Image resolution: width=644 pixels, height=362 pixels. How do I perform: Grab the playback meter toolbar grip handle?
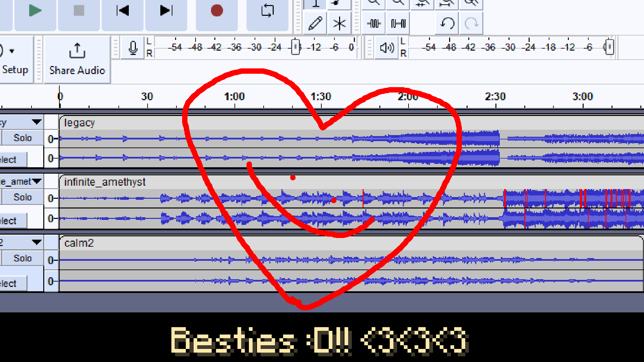[x=369, y=48]
